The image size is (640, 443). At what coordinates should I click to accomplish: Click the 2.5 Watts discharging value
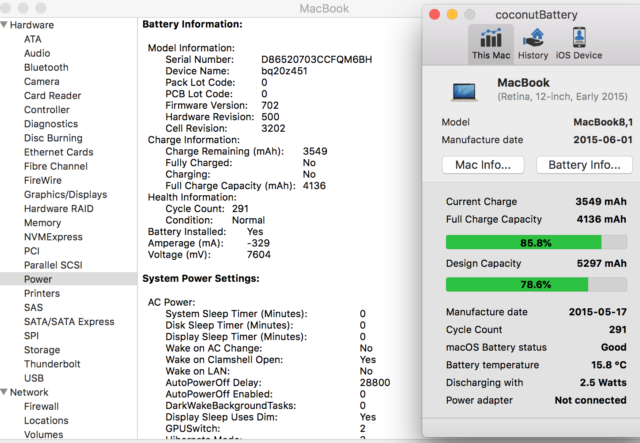pos(603,383)
